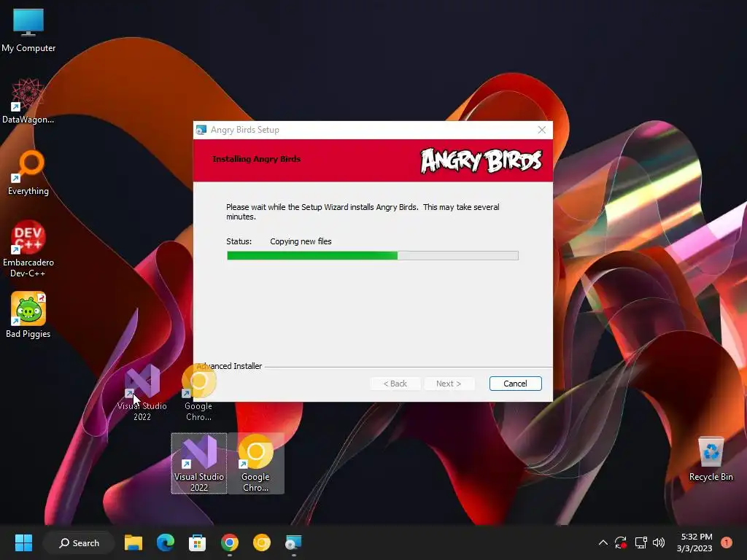Click the Angry Birds Setup title icon
This screenshot has width=747, height=560.
click(201, 130)
